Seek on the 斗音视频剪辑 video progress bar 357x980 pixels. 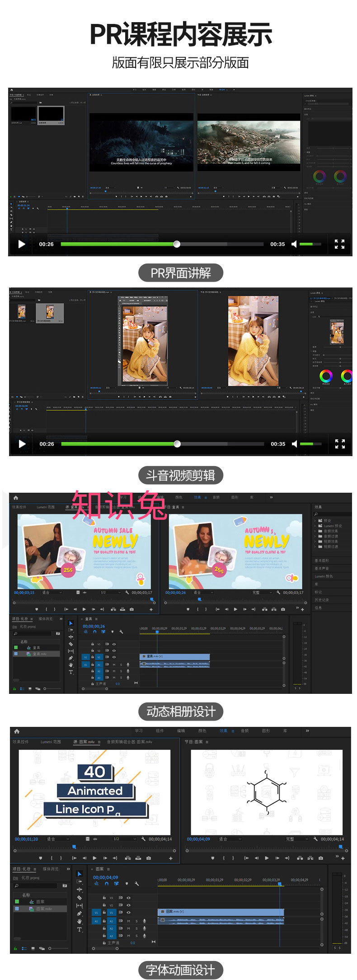[x=162, y=444]
